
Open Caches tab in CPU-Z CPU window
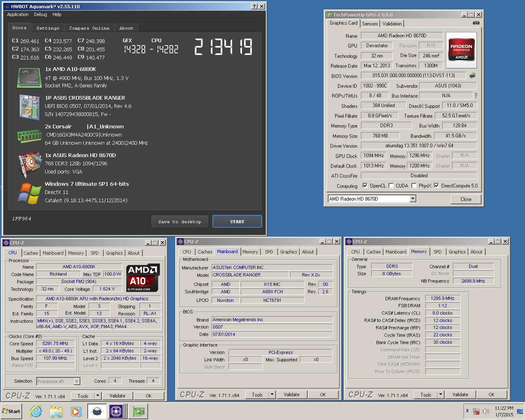tap(31, 253)
